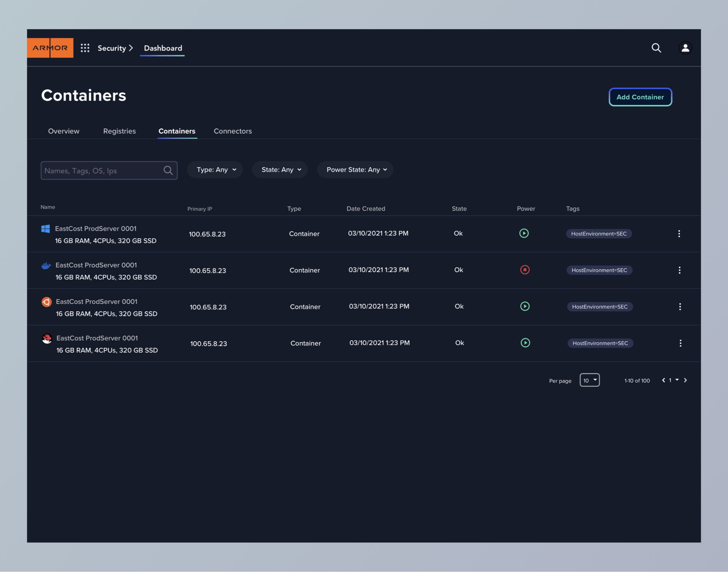Image resolution: width=728 pixels, height=572 pixels.
Task: Toggle power play button on Windows row
Action: 524,233
